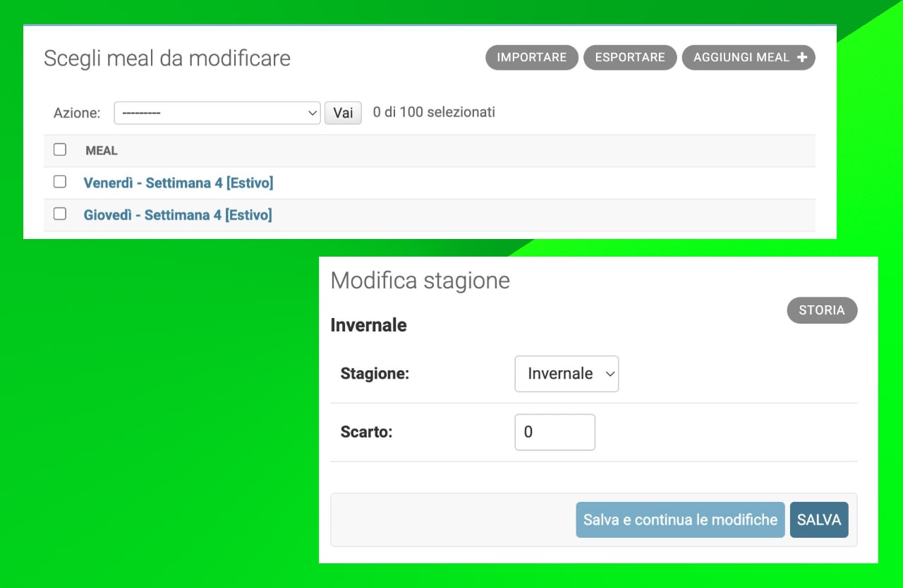Click Salva e continua le modifiche

click(679, 520)
